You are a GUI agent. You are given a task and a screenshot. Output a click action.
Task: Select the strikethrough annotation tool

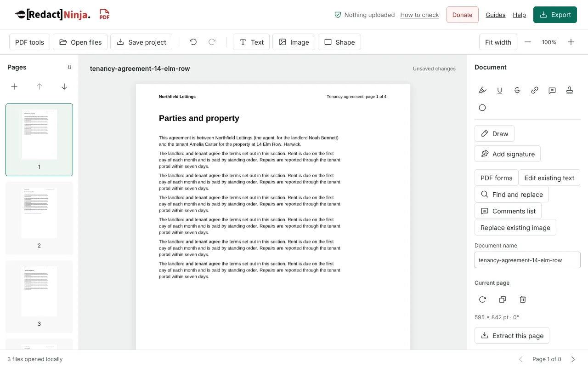click(x=517, y=90)
